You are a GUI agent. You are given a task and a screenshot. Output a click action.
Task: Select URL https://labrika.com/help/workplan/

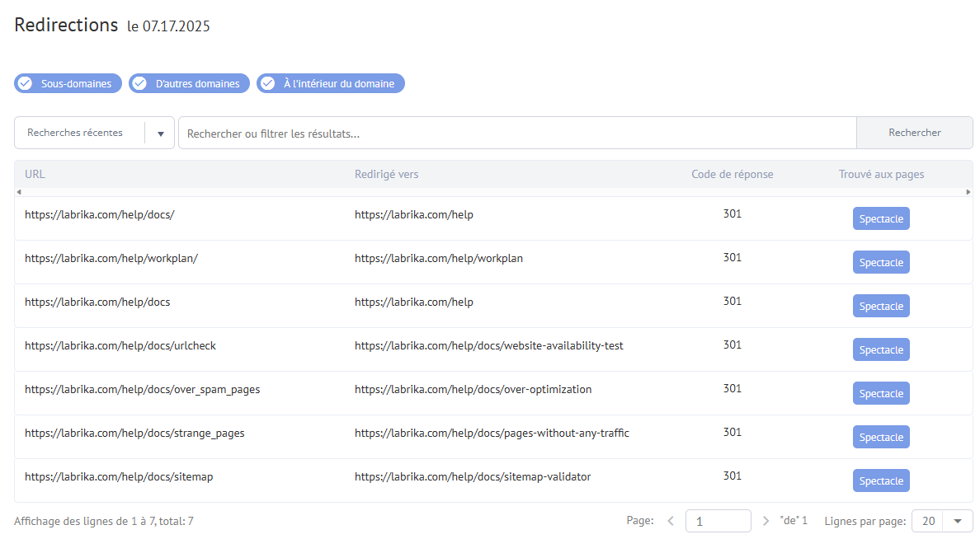pyautogui.click(x=111, y=259)
